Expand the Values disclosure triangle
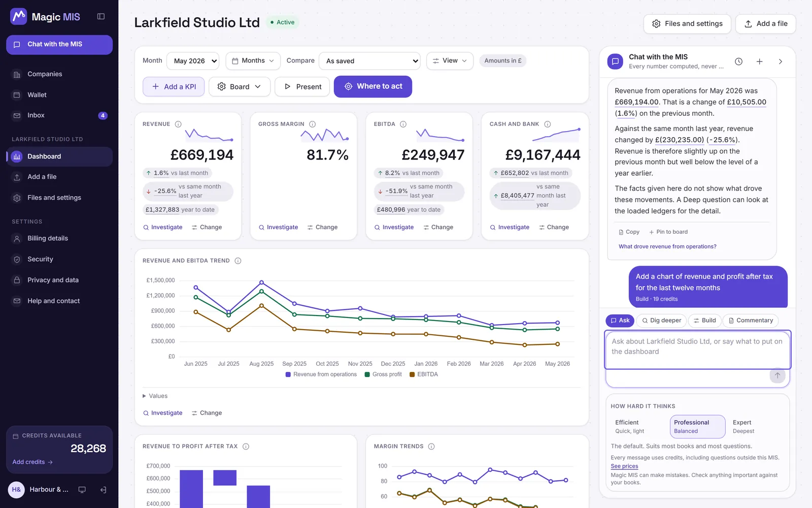This screenshot has width=812, height=508. 144,396
